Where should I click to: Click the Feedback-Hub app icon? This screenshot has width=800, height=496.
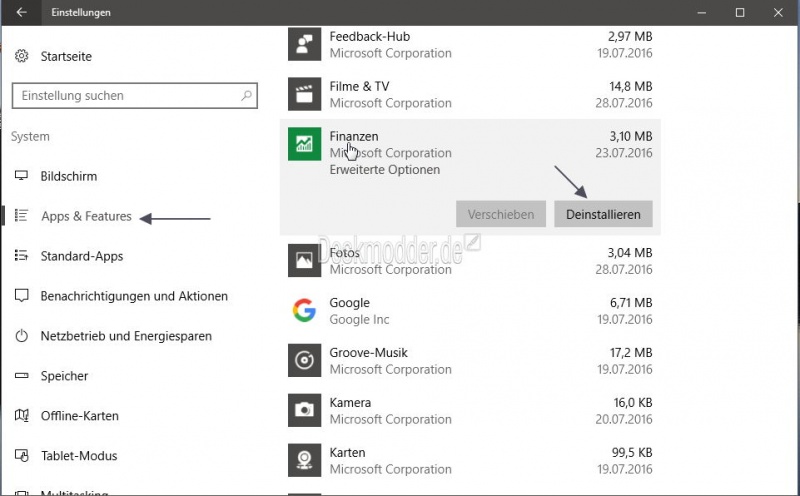(304, 44)
